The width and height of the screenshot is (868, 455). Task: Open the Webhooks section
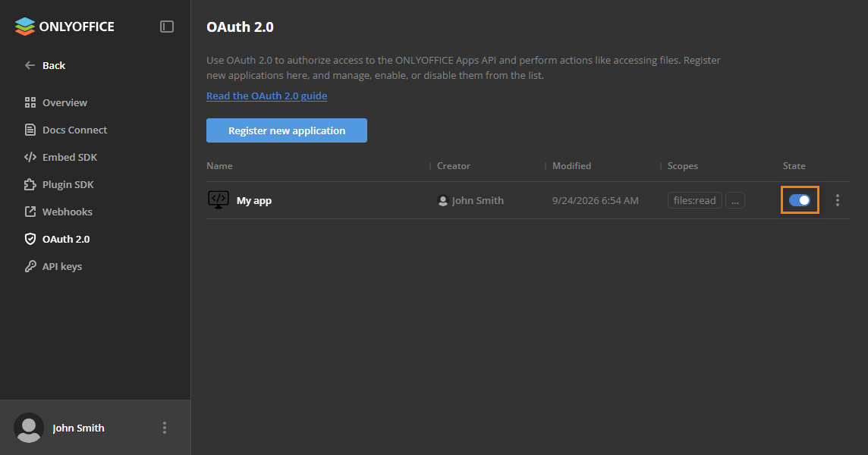[x=68, y=212]
